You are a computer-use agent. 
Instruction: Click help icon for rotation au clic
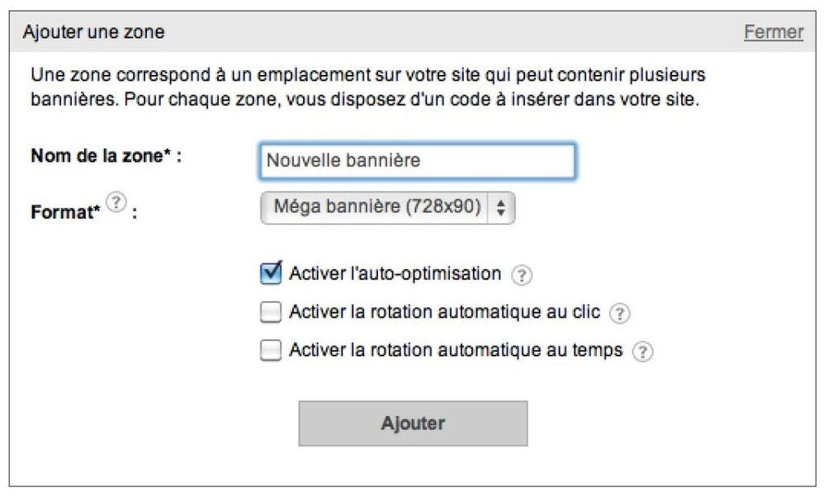pos(619,313)
